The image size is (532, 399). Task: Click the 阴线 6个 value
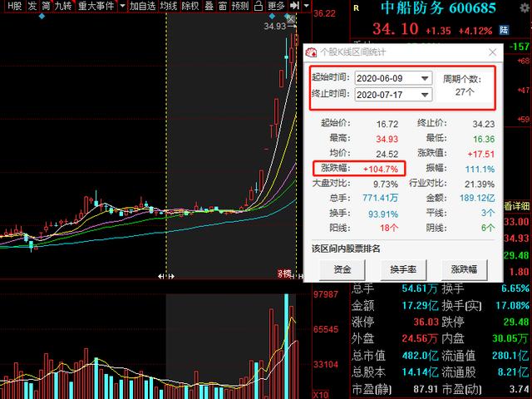tap(488, 228)
